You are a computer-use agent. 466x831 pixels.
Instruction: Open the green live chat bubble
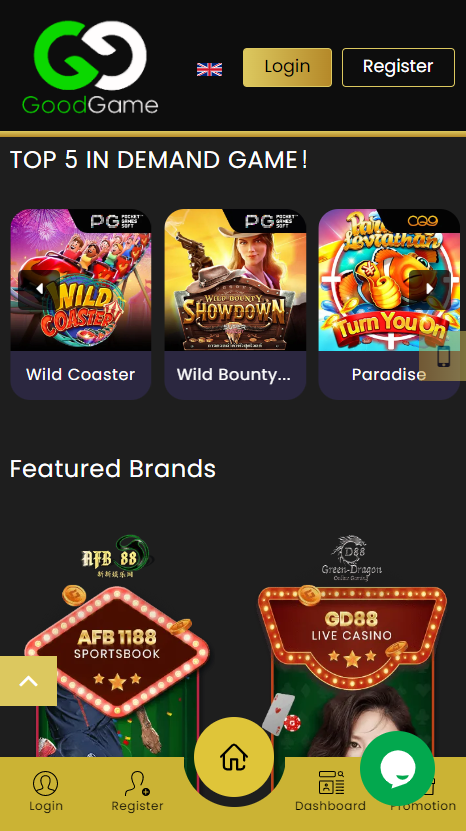click(398, 768)
